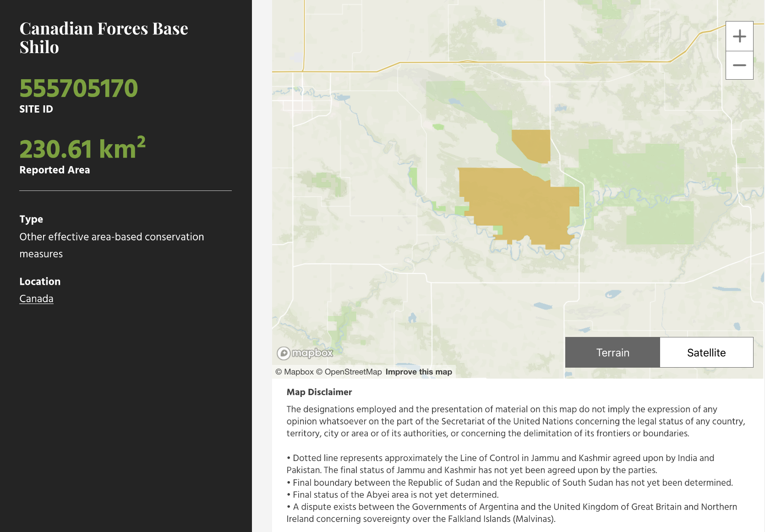Click the Location label above Canada
Viewport: 765px width, 532px height.
[40, 282]
